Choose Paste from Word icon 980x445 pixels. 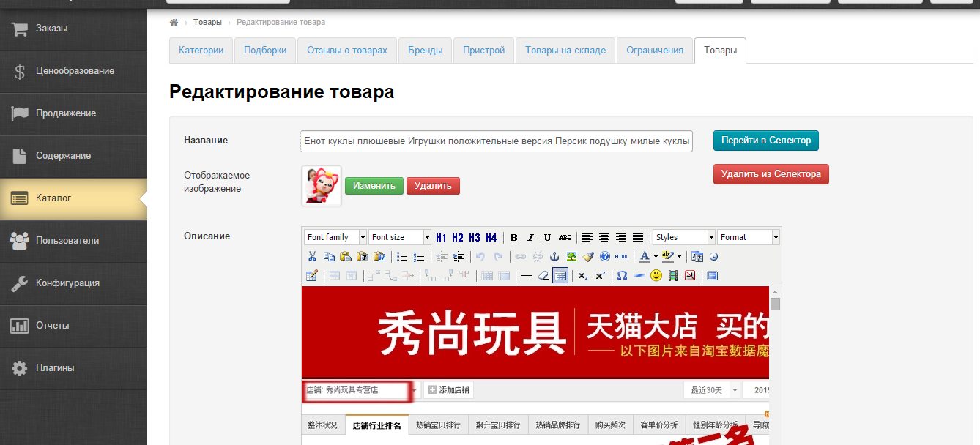(x=379, y=257)
